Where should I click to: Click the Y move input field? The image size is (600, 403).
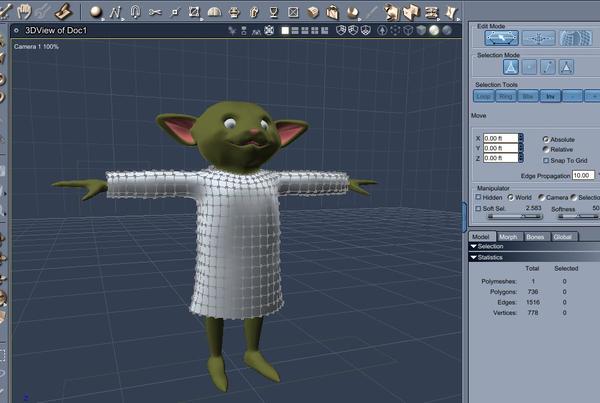point(501,148)
